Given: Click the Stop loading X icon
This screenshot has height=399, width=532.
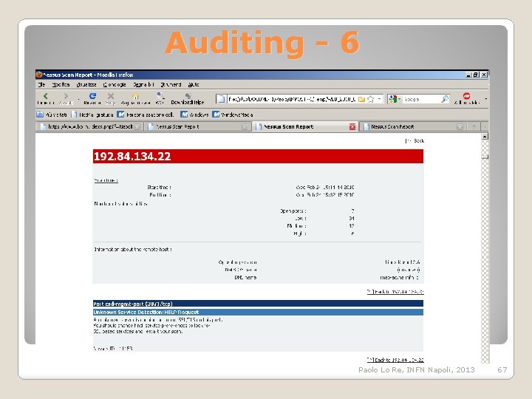Looking at the screenshot, I should 111,96.
